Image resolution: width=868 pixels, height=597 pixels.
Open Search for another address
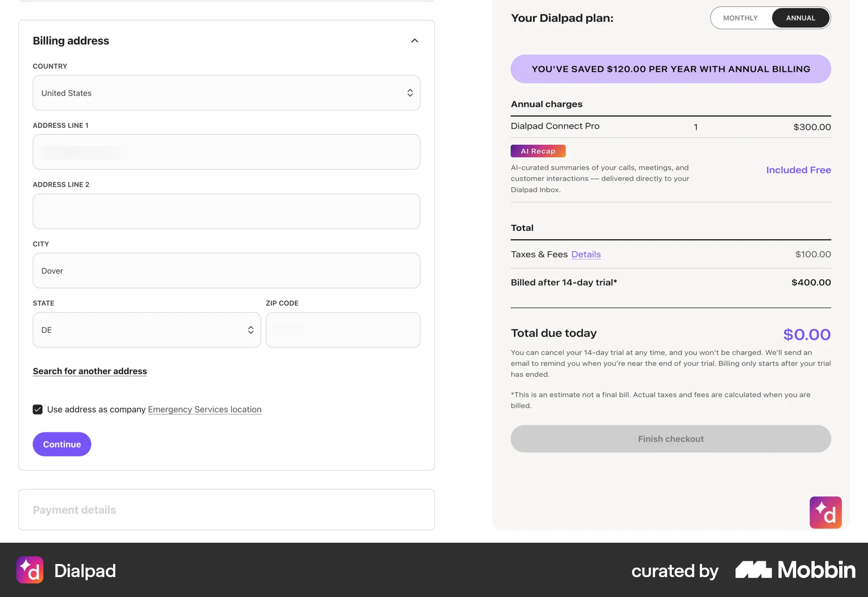tap(90, 371)
